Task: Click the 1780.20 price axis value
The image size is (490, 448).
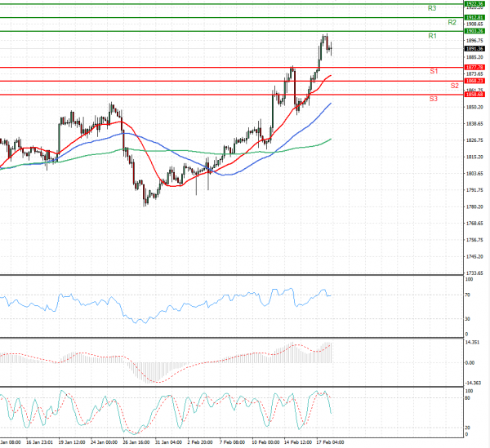Action: pyautogui.click(x=474, y=207)
